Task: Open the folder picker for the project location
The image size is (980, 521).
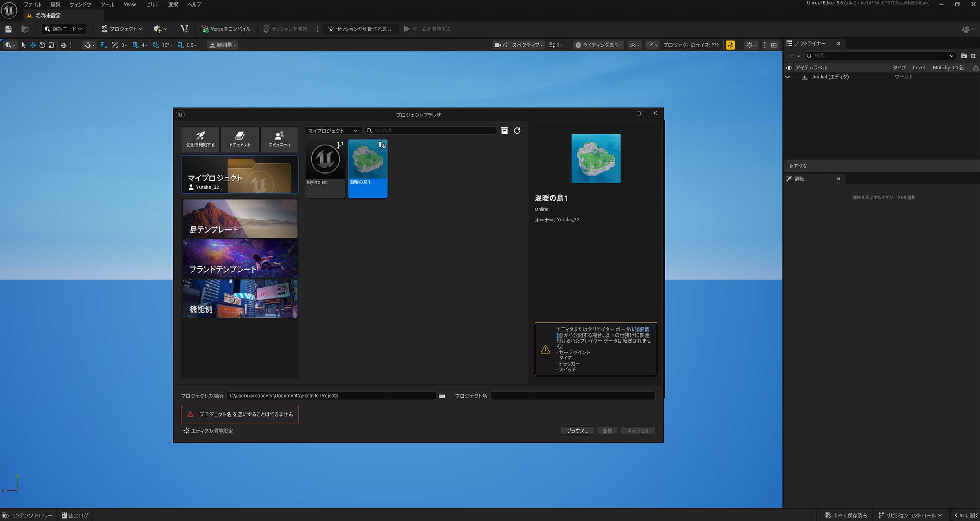Action: click(x=441, y=396)
